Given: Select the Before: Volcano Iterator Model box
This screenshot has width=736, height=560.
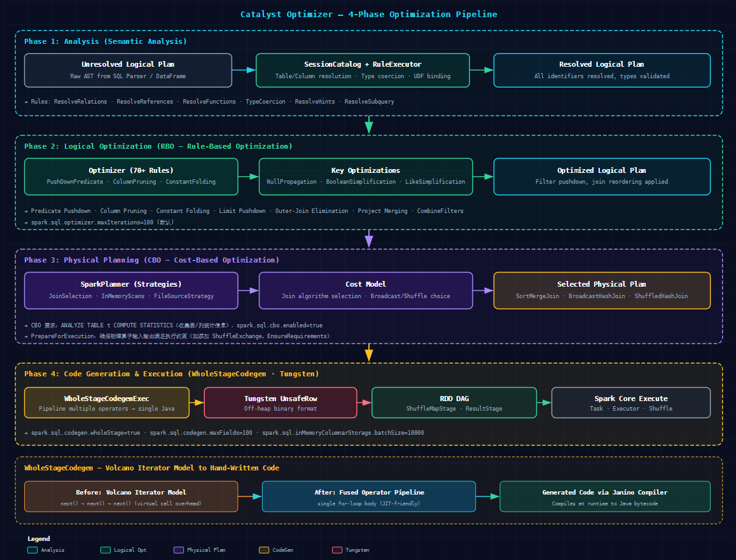Looking at the screenshot, I should coord(131,496).
